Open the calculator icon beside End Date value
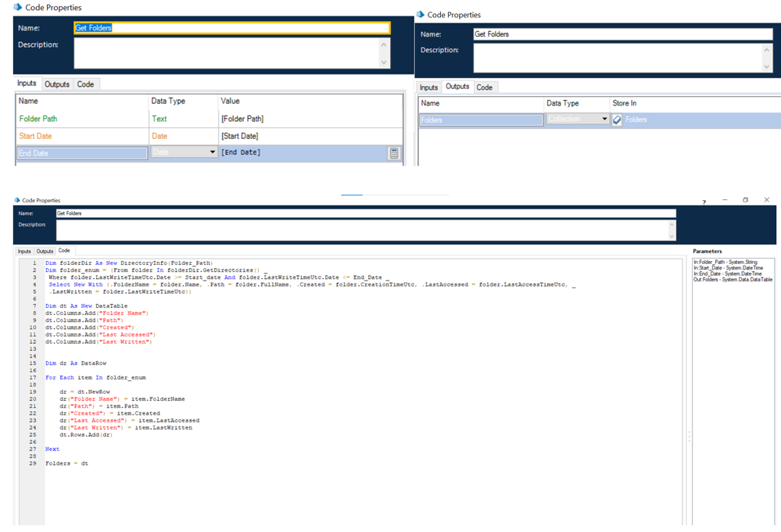781x532 pixels. point(394,153)
